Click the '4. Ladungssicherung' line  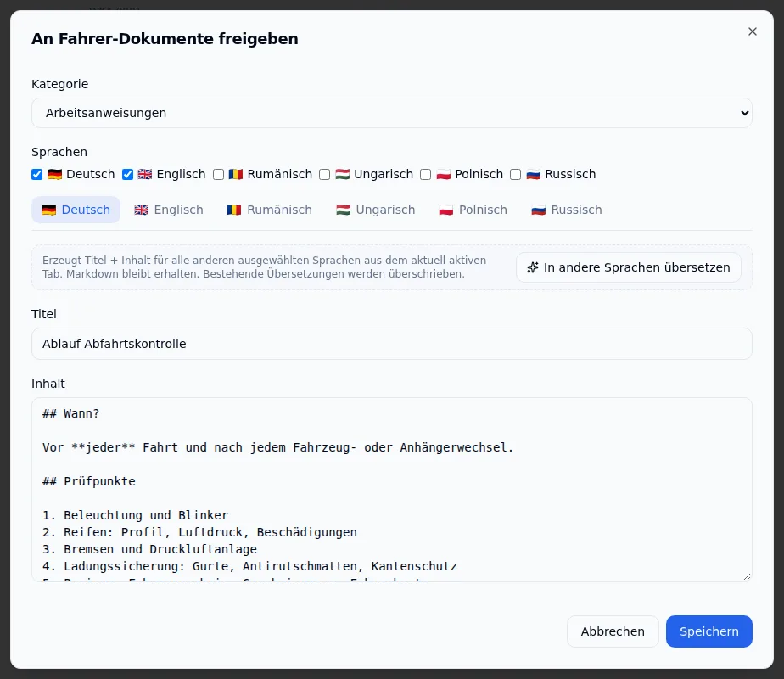tap(250, 566)
